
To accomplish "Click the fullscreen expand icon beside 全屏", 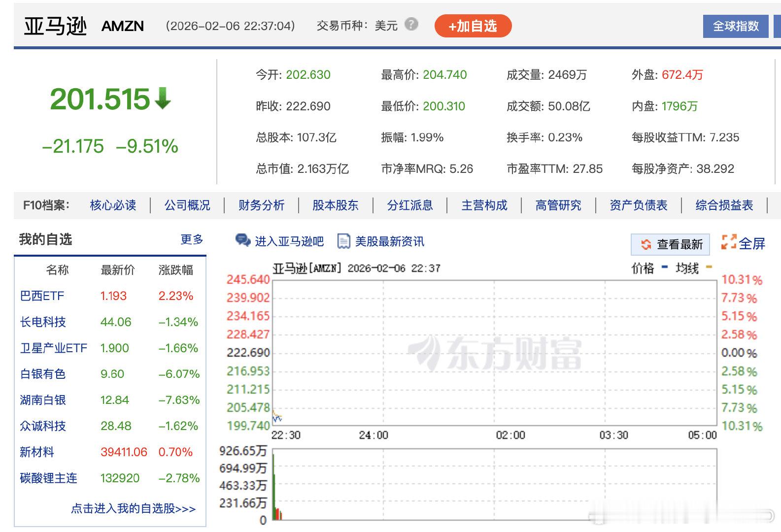I will [x=729, y=242].
